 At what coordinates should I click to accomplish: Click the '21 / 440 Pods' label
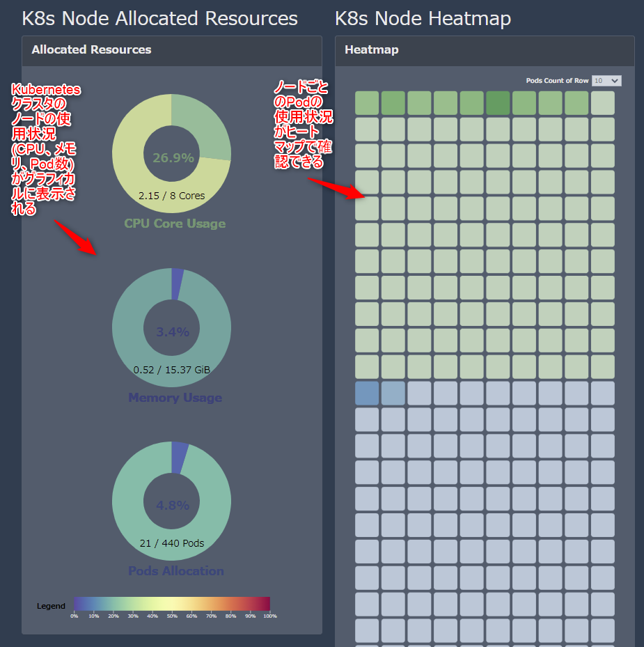[172, 543]
